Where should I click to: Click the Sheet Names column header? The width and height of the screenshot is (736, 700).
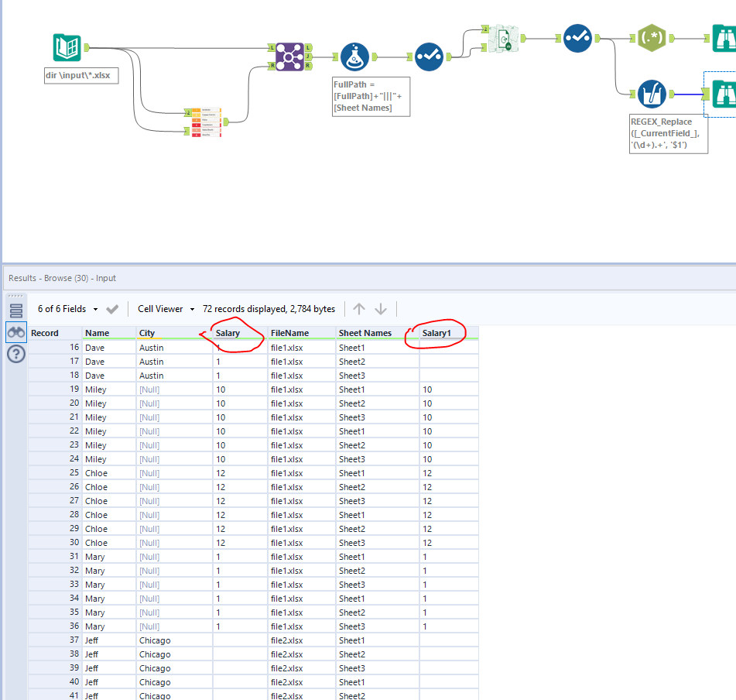pos(365,333)
